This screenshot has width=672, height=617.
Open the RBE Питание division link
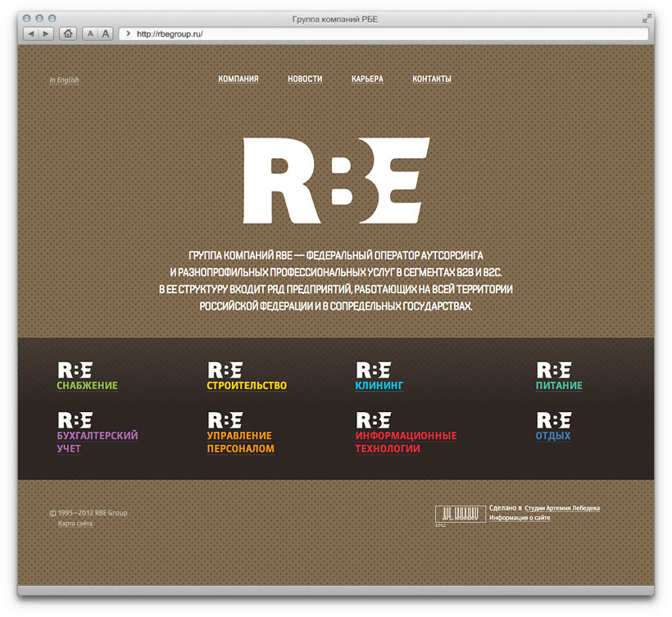click(559, 385)
